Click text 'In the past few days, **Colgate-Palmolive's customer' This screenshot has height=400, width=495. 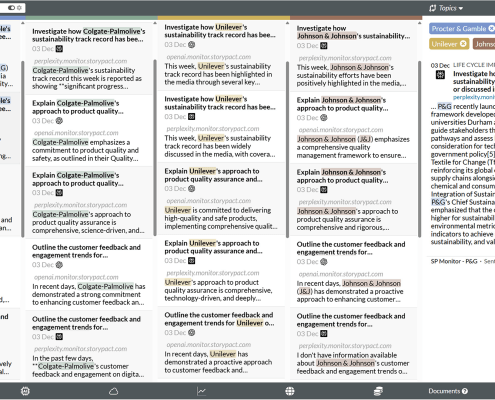(x=88, y=366)
